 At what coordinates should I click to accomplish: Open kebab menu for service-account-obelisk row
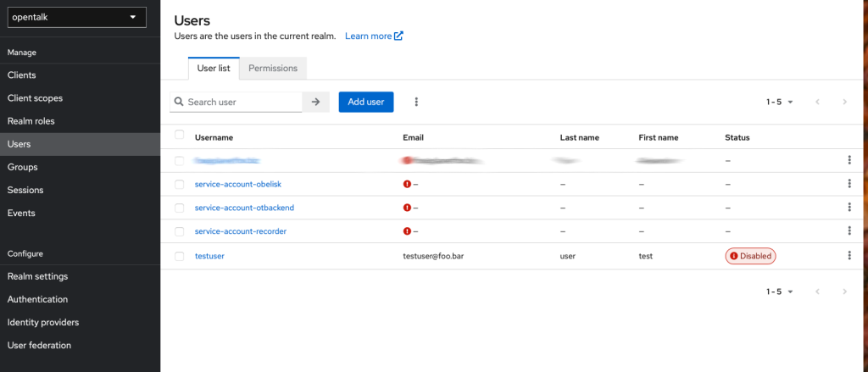849,184
